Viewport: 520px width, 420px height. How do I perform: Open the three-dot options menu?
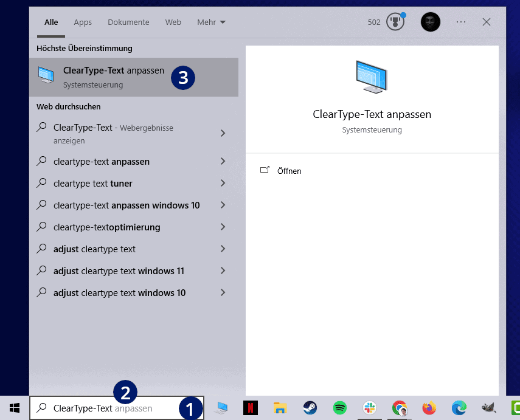[x=461, y=22]
